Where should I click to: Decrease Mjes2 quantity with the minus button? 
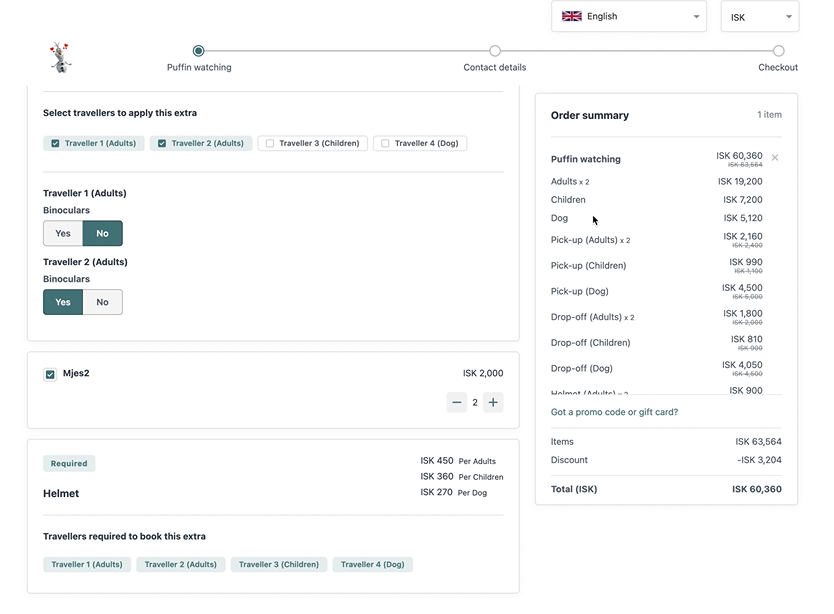coord(457,402)
